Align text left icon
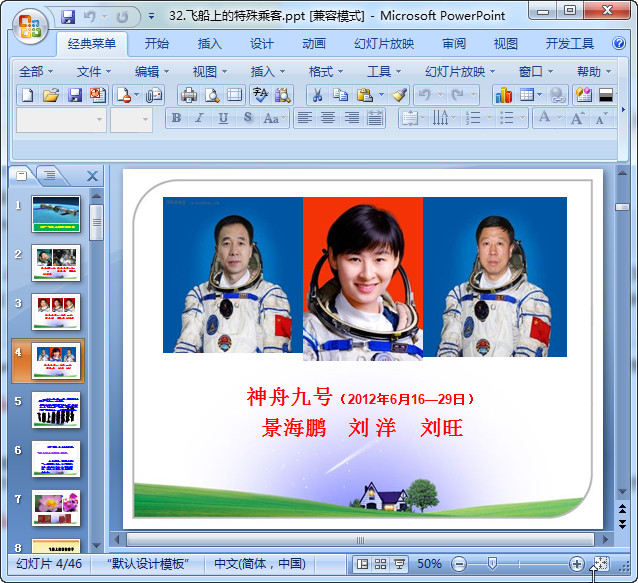 (x=305, y=118)
